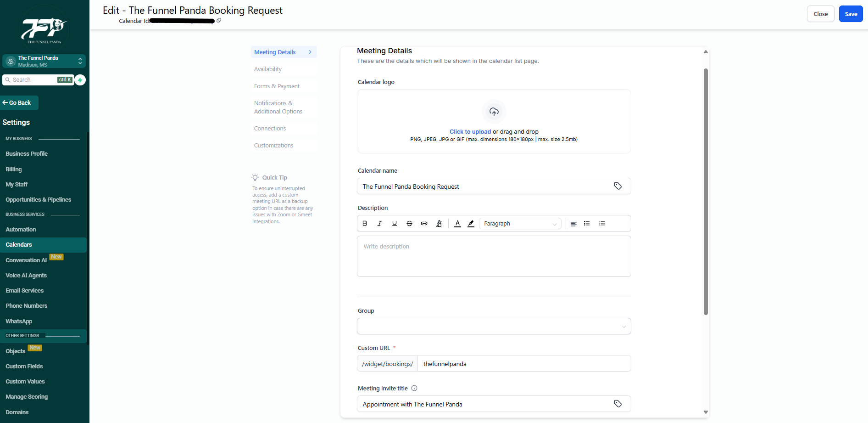Open The Funnel Panda account switcher
The width and height of the screenshot is (868, 423).
pyautogui.click(x=44, y=61)
